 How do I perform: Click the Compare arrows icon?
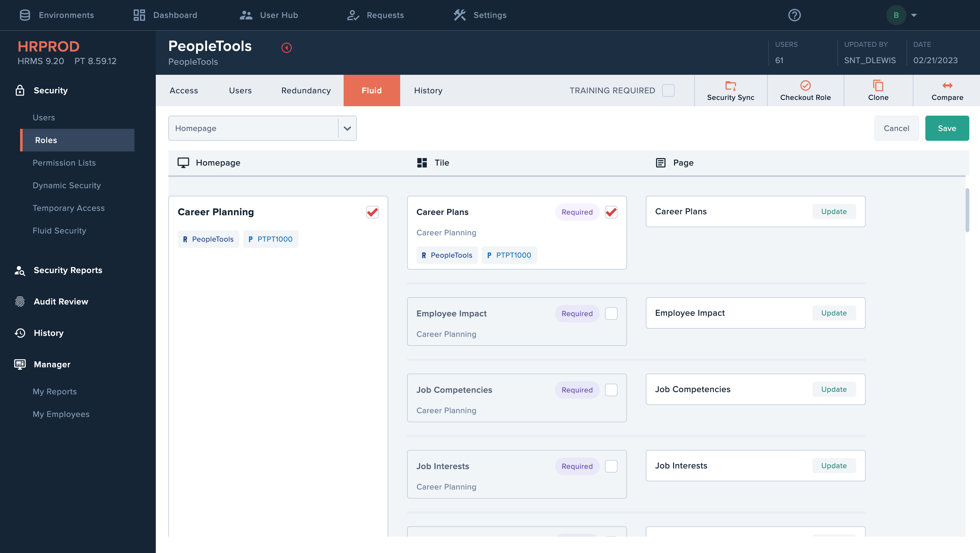coord(947,86)
